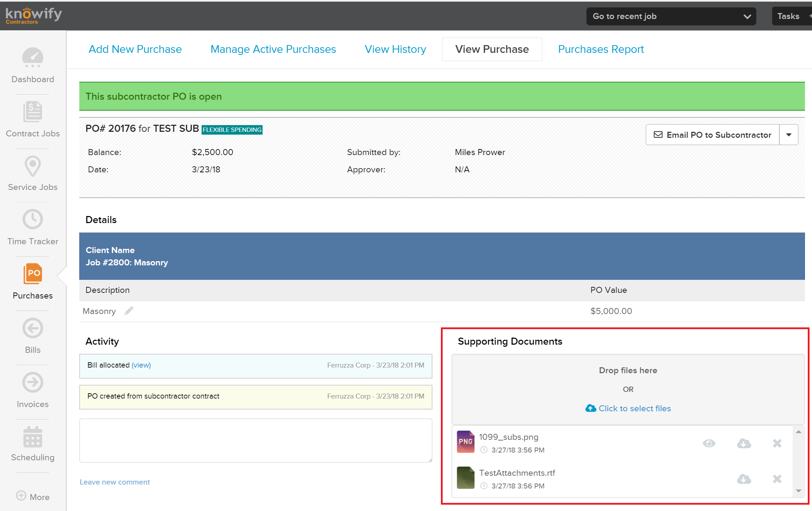Click the PO created from subcontractor contract entry
This screenshot has height=511, width=812.
[x=256, y=397]
